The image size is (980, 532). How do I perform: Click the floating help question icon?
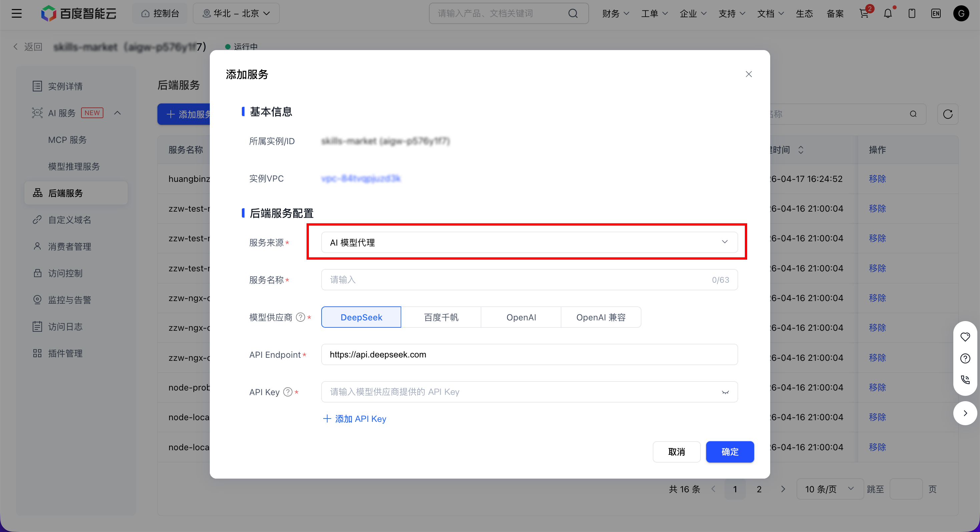(965, 358)
